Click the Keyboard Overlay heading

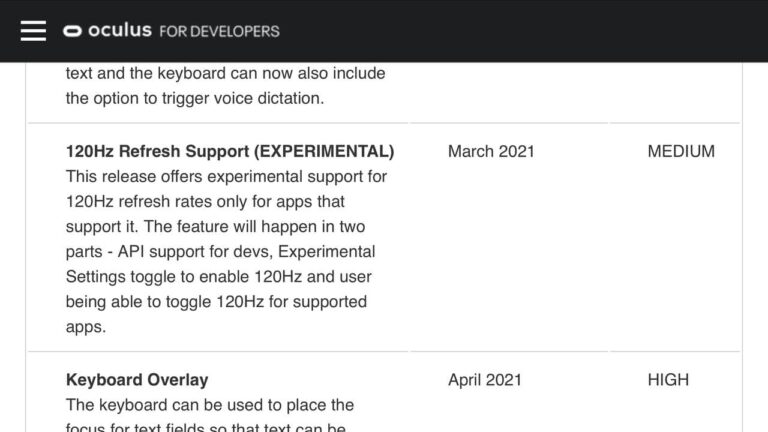coord(137,380)
